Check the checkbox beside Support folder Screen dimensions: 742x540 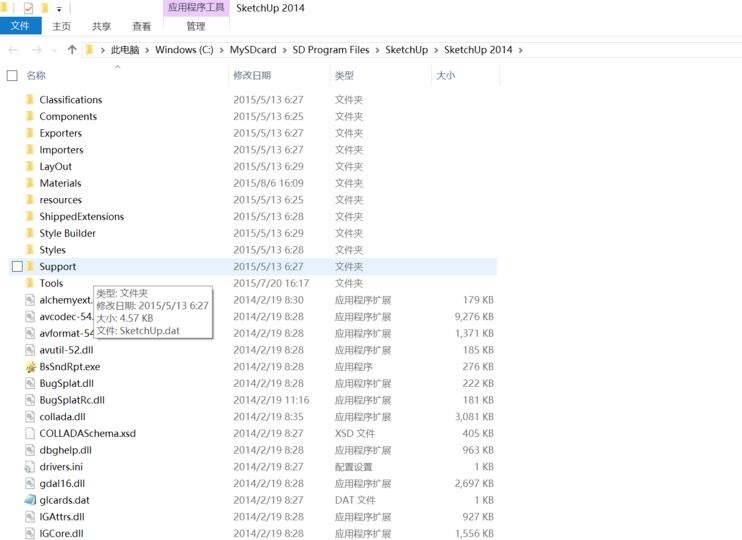[17, 266]
